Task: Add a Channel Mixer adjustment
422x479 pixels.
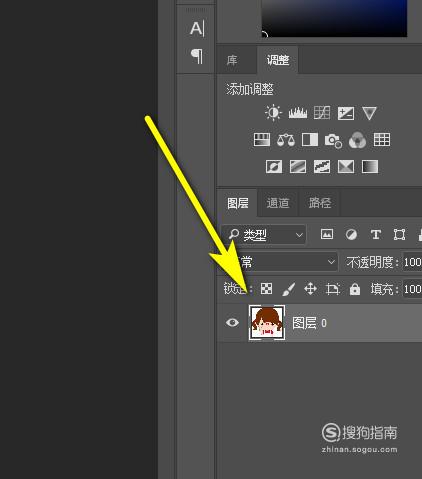Action: [x=357, y=140]
